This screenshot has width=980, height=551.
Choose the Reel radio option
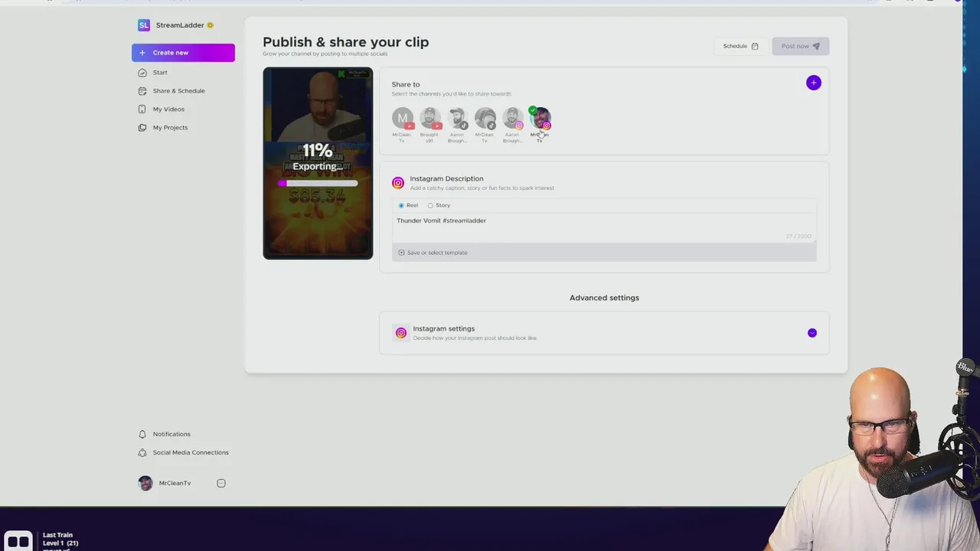tap(401, 205)
